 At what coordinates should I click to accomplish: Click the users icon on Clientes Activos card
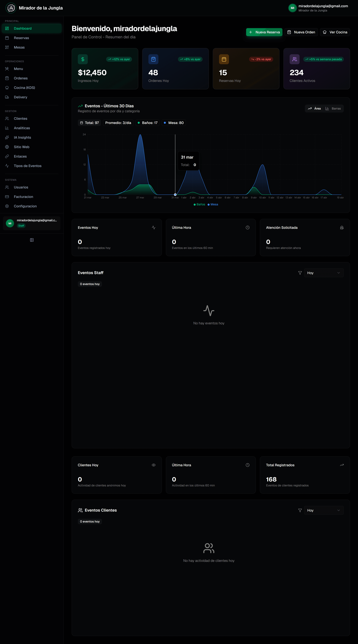click(295, 59)
